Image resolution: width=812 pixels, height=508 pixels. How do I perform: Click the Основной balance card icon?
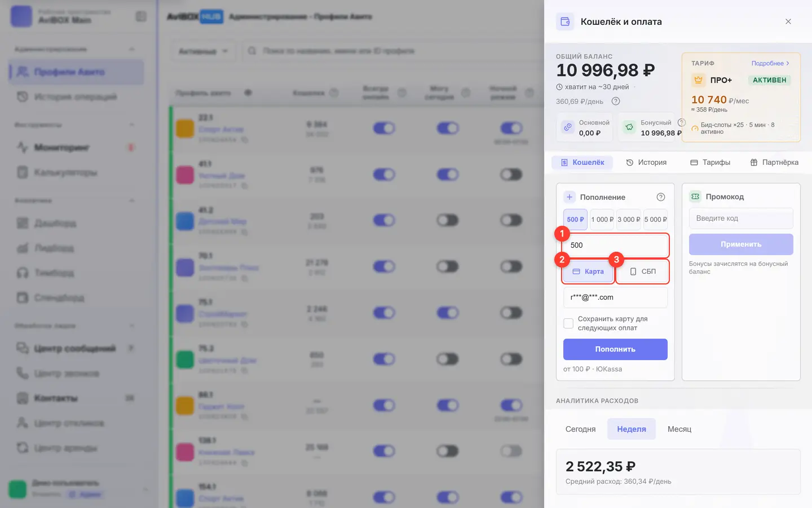[x=568, y=128]
